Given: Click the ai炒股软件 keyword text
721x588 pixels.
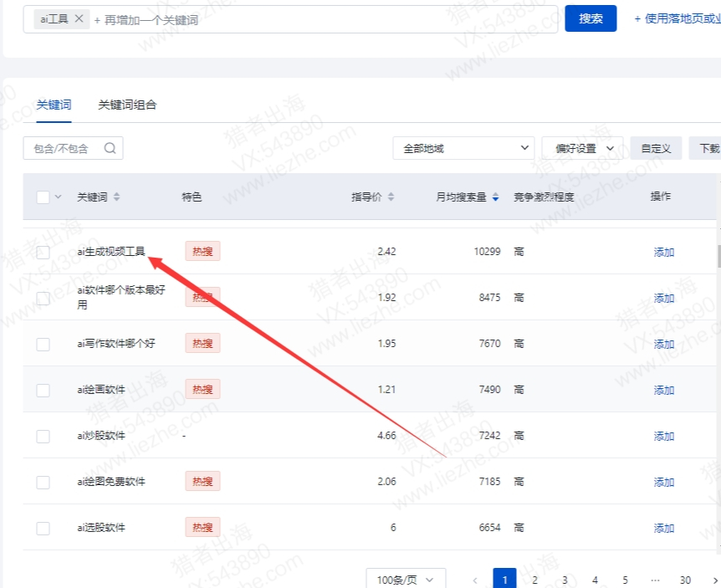Looking at the screenshot, I should 101,436.
